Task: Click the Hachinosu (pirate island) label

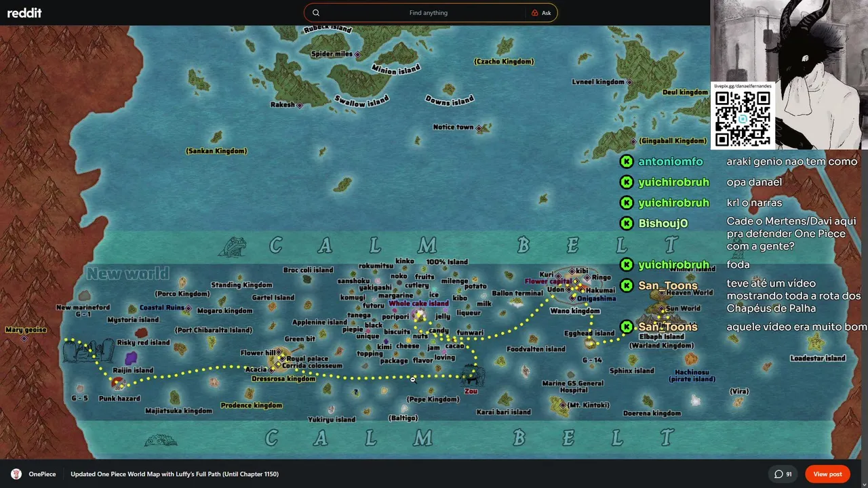Action: point(692,375)
